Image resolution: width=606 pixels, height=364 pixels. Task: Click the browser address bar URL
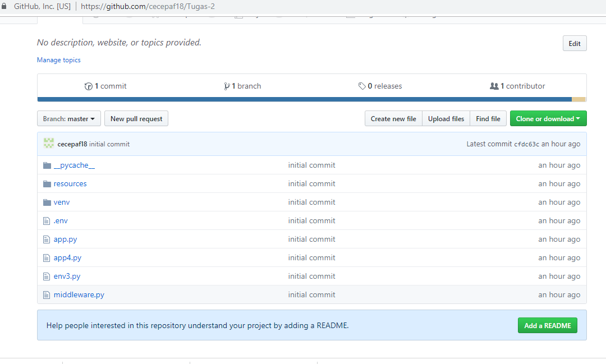click(x=148, y=7)
